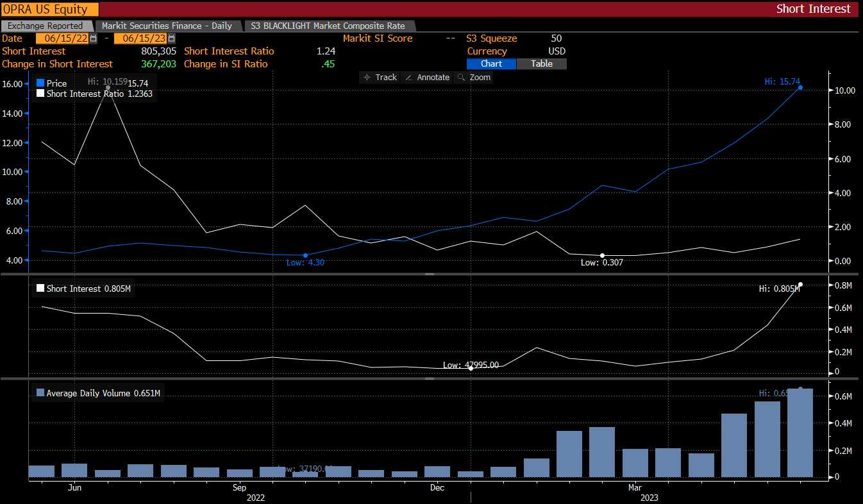Image resolution: width=863 pixels, height=504 pixels.
Task: Click the price low point marker at 4.30
Action: point(305,255)
